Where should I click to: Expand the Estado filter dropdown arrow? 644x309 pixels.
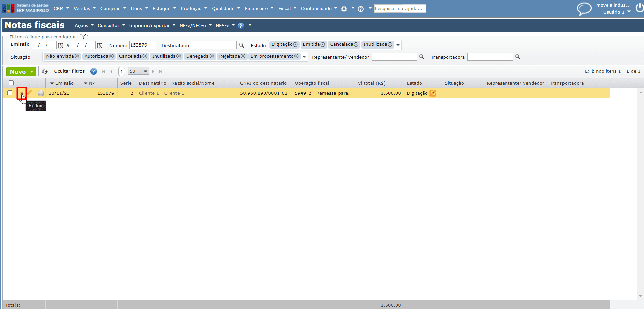point(398,45)
